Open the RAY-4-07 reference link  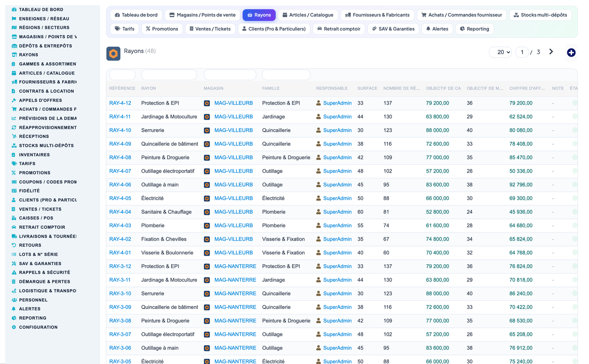(120, 171)
